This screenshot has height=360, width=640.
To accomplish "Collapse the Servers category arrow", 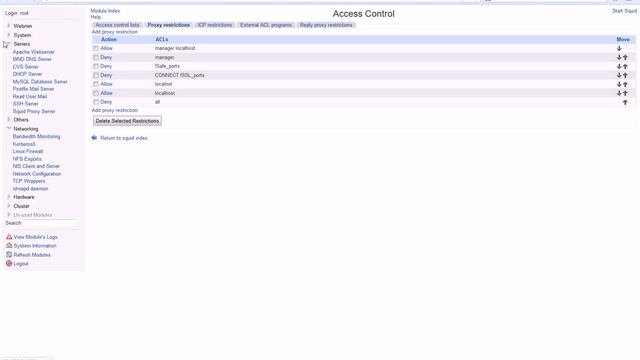I will coord(9,44).
